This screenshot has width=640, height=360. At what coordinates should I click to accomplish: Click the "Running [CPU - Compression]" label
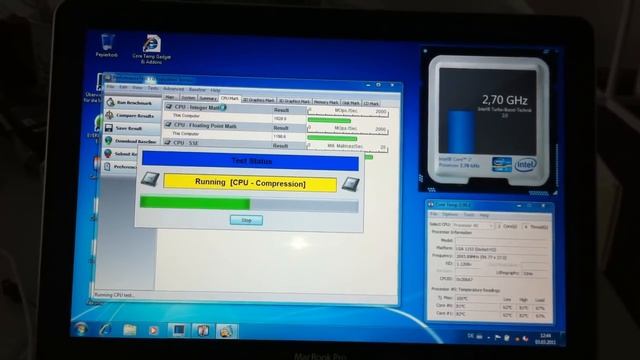pos(250,183)
